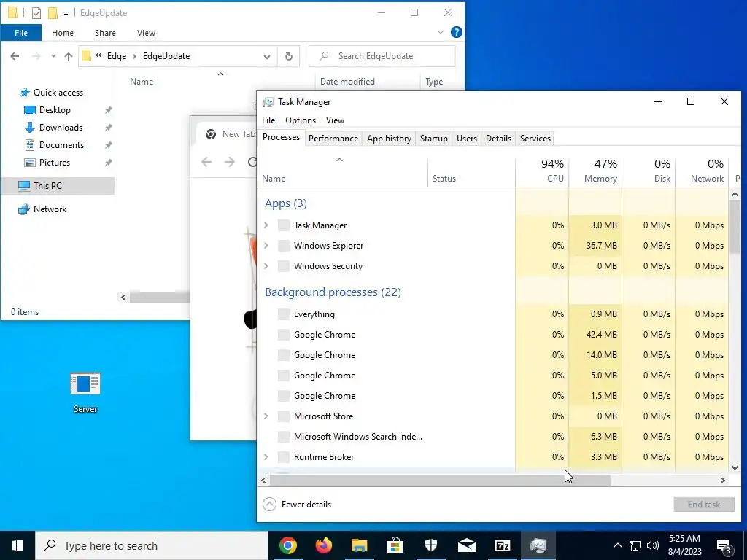
Task: Open File Explorer Share ribbon tab
Action: 105,33
